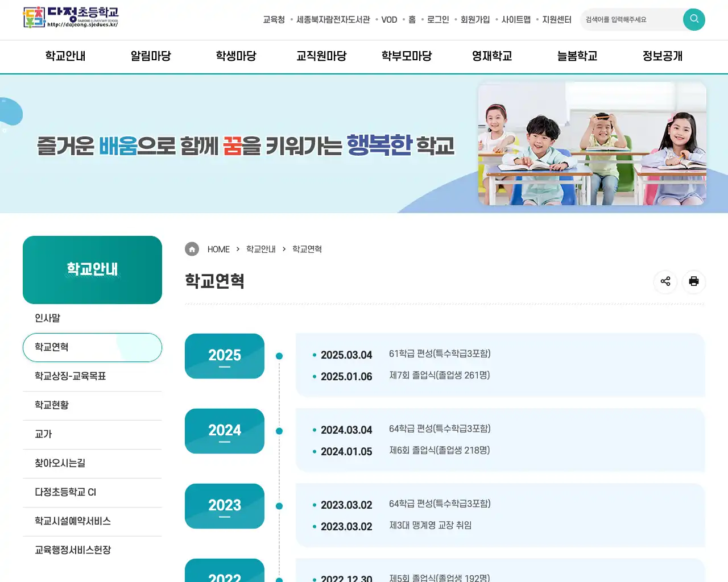Click the text 제6회 졸업식(졸업생 218명)

tap(440, 450)
